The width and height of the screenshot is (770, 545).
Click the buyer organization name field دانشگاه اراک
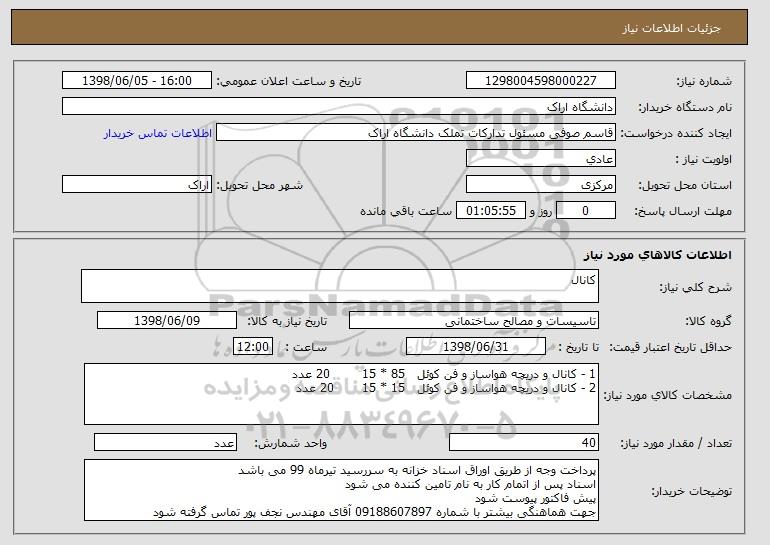pyautogui.click(x=339, y=107)
